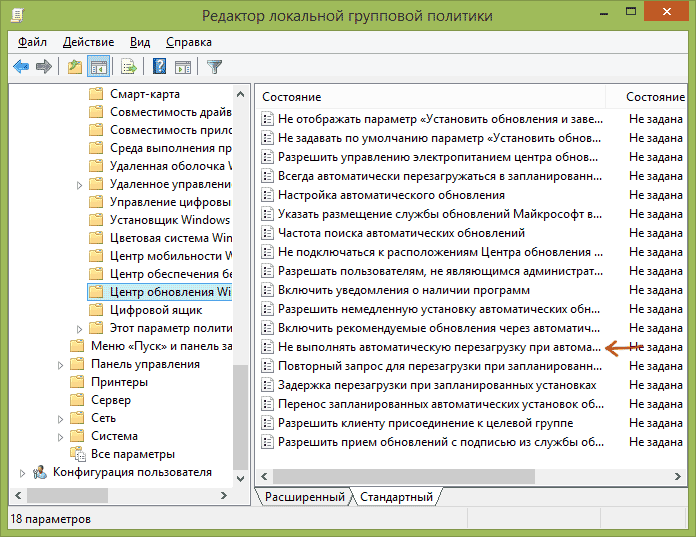This screenshot has width=696, height=537.
Task: Select policy Не задавать по умолчанию параметр
Action: 439,138
